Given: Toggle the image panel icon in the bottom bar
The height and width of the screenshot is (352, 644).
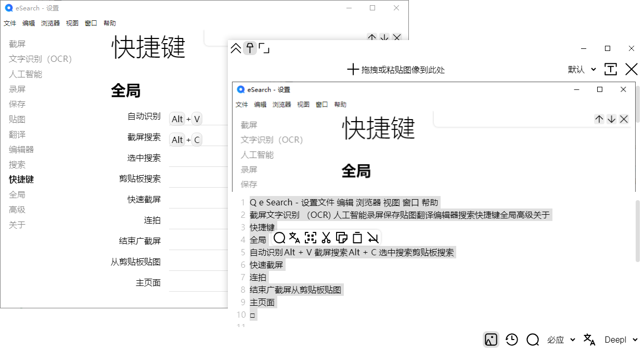Looking at the screenshot, I should pyautogui.click(x=491, y=340).
